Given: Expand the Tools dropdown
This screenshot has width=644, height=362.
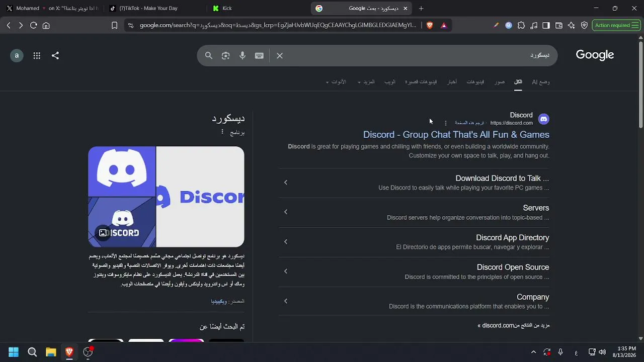Looking at the screenshot, I should 336,82.
